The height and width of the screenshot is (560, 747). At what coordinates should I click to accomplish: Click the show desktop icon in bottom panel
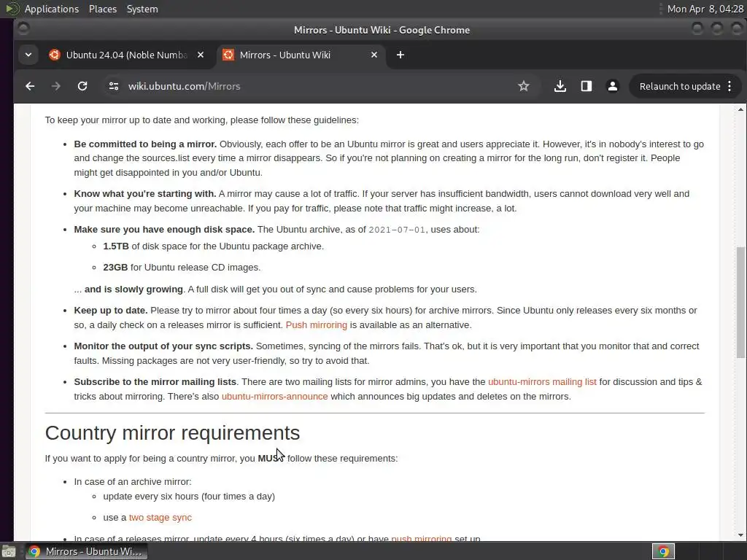(8, 551)
